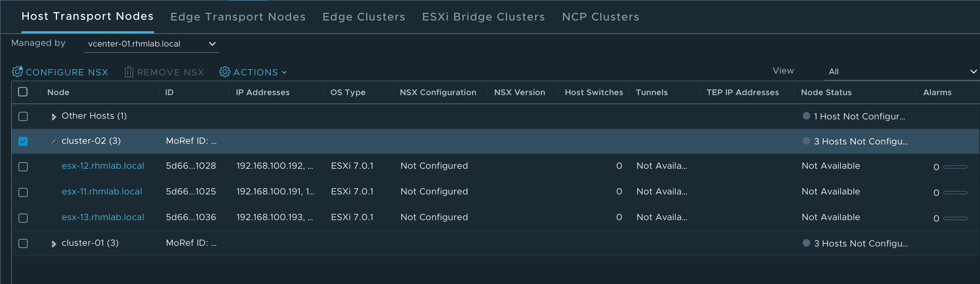The width and height of the screenshot is (980, 284).
Task: Click the CONFIGURE NSX button
Action: [x=60, y=72]
